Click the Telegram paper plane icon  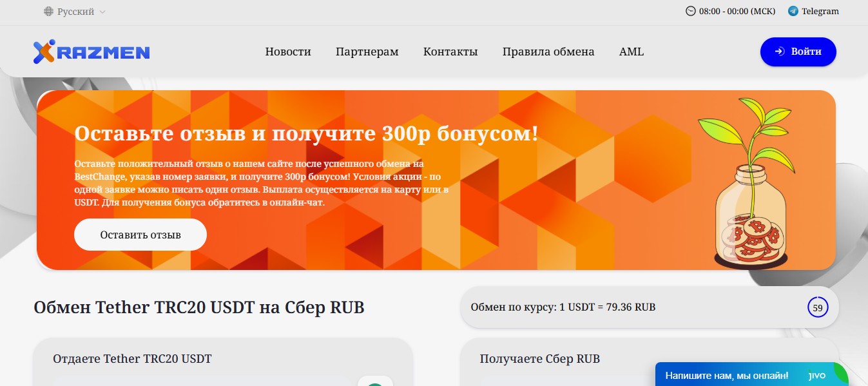coord(793,11)
